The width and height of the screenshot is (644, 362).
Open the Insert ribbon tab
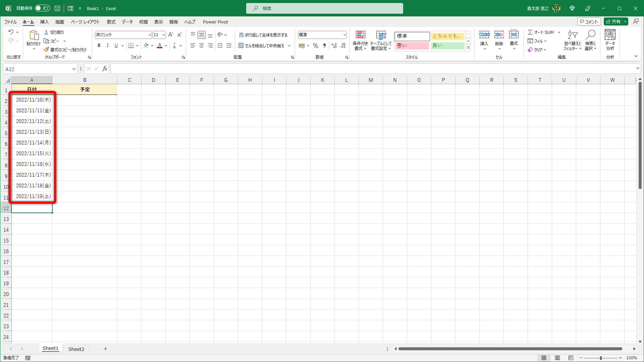[x=44, y=22]
